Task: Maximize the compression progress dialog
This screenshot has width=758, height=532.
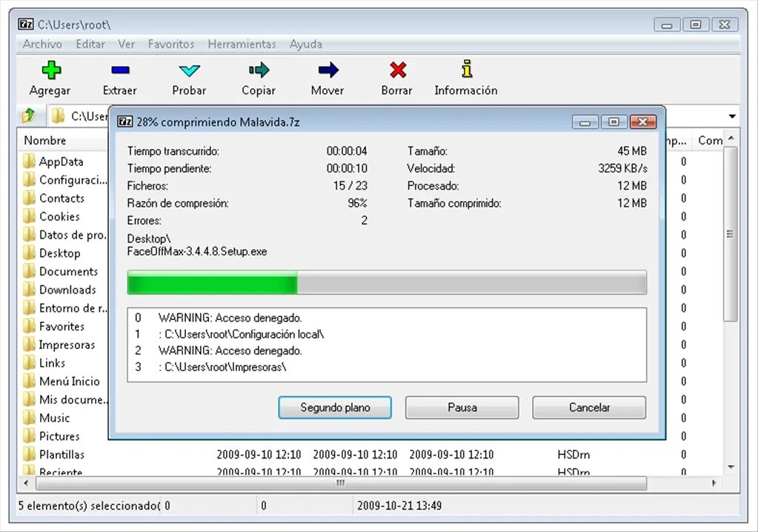Action: click(614, 122)
